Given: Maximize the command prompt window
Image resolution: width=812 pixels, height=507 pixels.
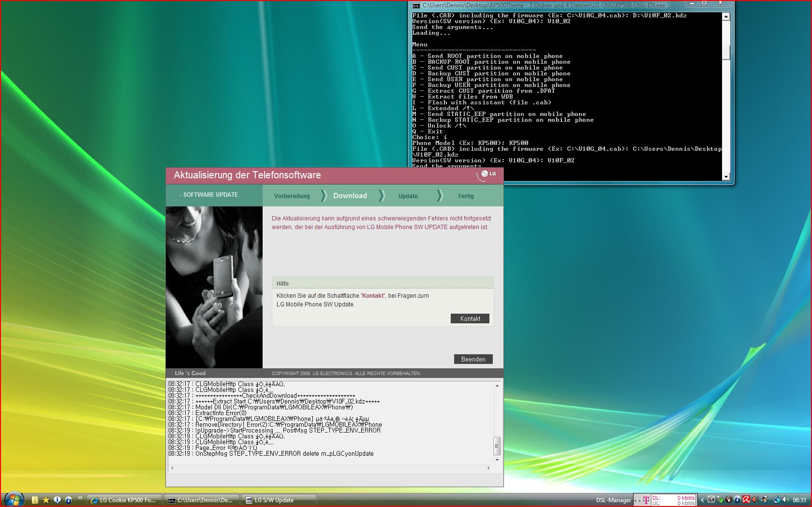Looking at the screenshot, I should coord(704,4).
